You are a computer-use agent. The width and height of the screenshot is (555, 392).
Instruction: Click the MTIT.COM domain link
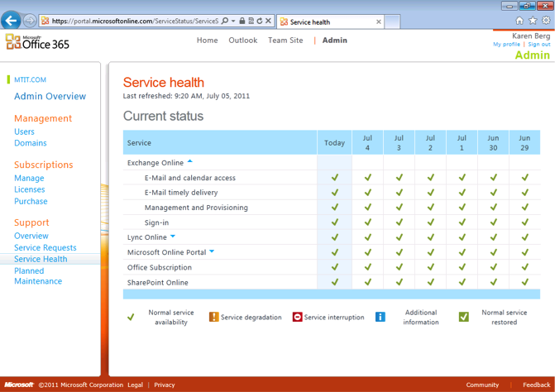pyautogui.click(x=30, y=79)
